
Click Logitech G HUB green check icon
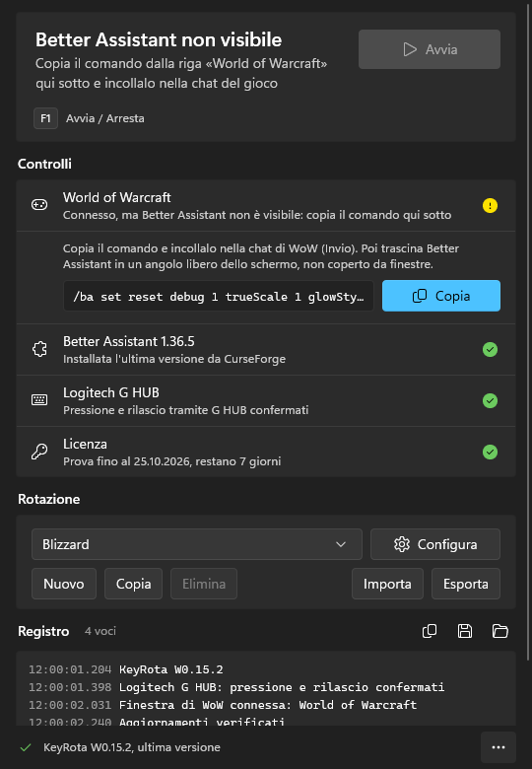[x=490, y=400]
